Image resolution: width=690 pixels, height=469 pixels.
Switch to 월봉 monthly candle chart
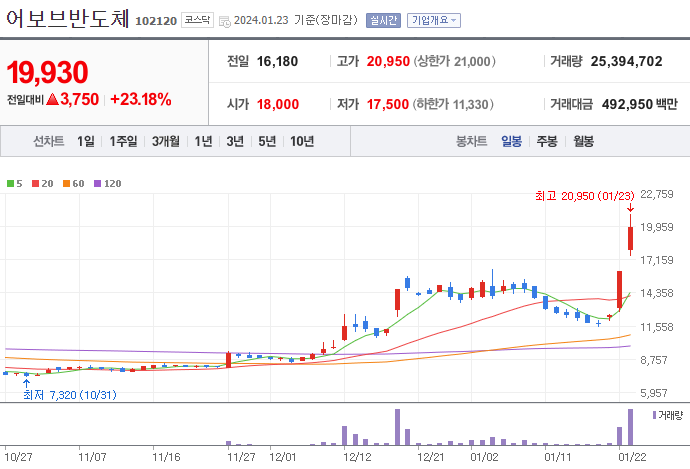[x=584, y=141]
